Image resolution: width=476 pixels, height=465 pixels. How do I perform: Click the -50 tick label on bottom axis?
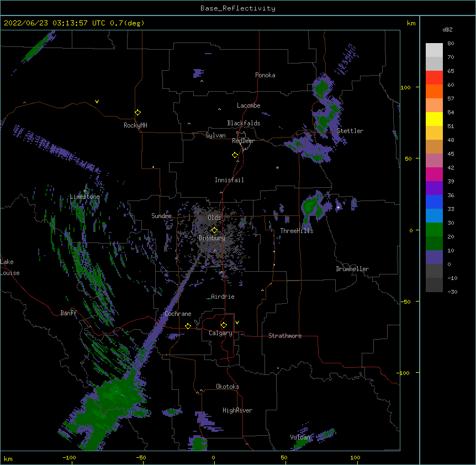tap(141, 457)
